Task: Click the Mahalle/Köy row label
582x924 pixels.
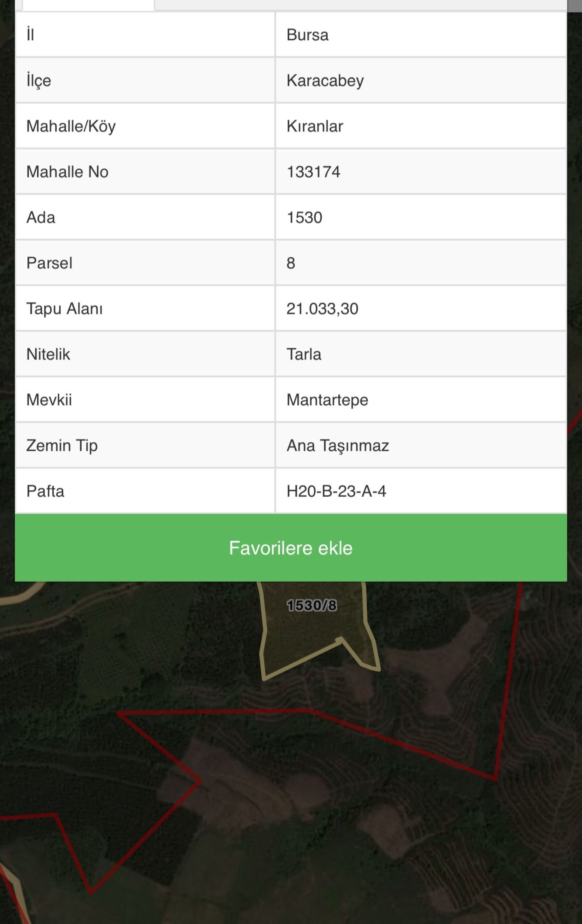Action: [71, 126]
